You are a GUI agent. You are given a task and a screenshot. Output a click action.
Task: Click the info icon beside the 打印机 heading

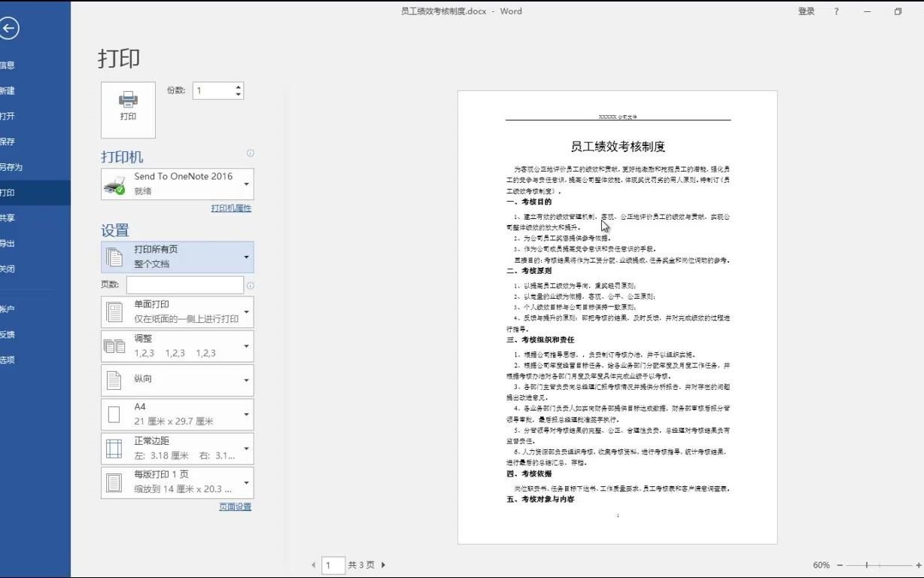[x=251, y=154]
